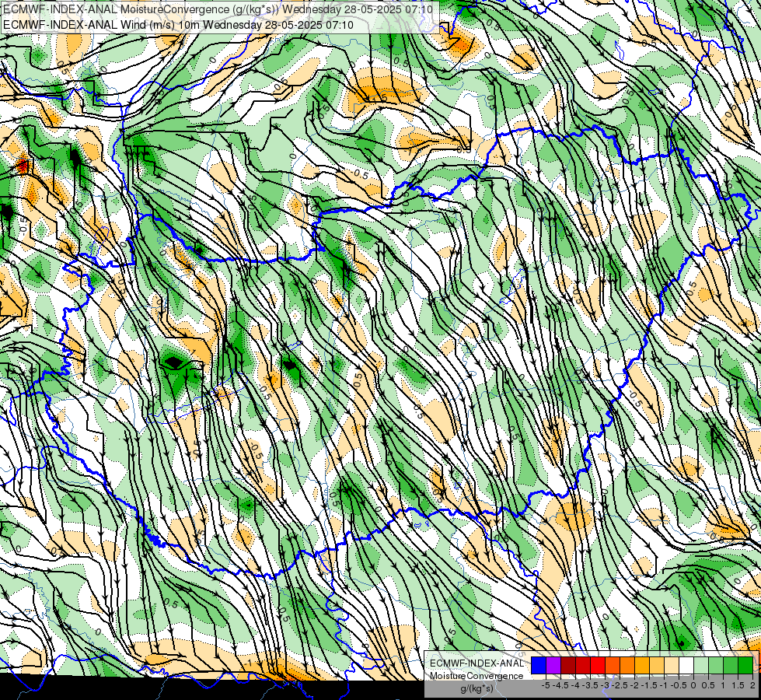Click the orange-red legend swatch between -3 and -2.5
761x700 pixels.
point(613,665)
